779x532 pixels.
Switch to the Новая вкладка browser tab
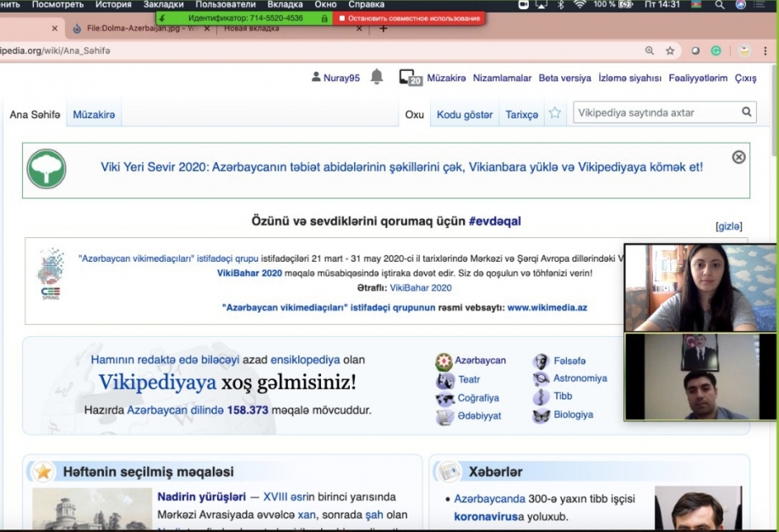tap(252, 29)
